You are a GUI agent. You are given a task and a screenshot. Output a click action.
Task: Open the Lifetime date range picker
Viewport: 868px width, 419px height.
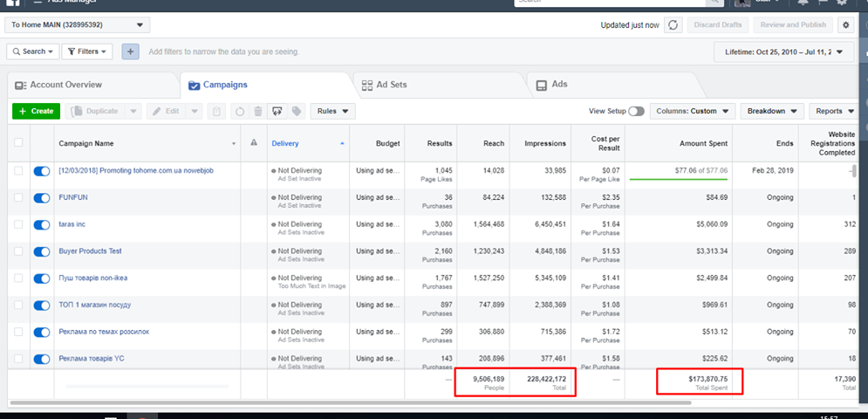783,52
